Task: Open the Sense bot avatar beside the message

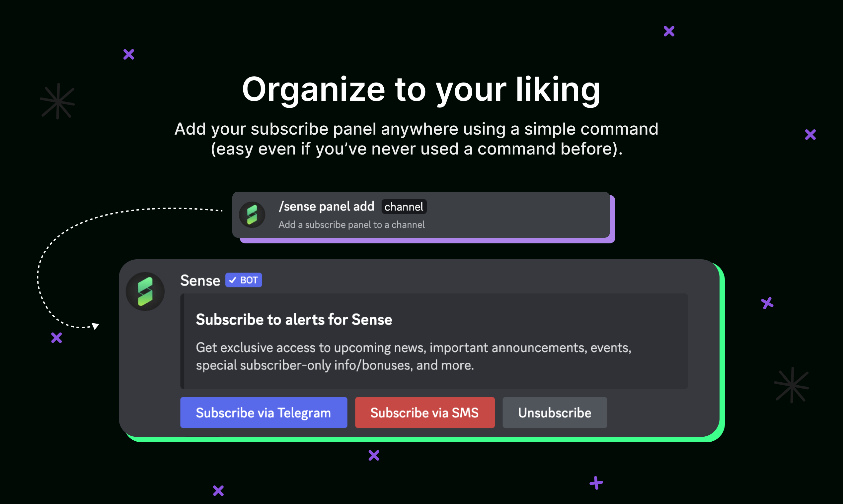Action: click(x=145, y=291)
